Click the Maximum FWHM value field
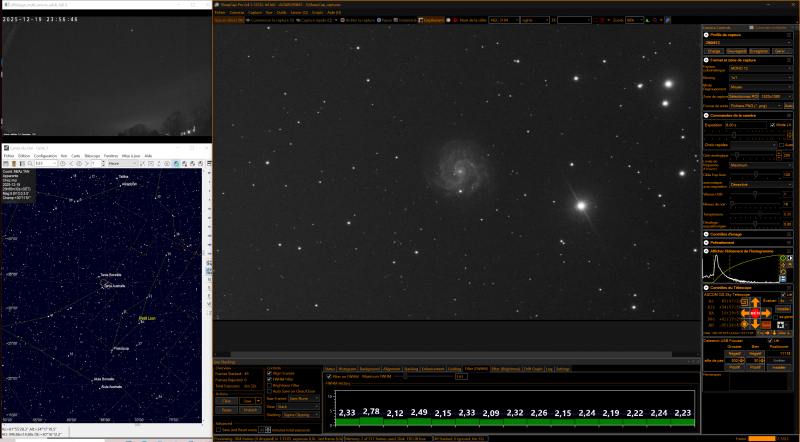Screen dimensions: 800x442 pyautogui.click(x=461, y=376)
